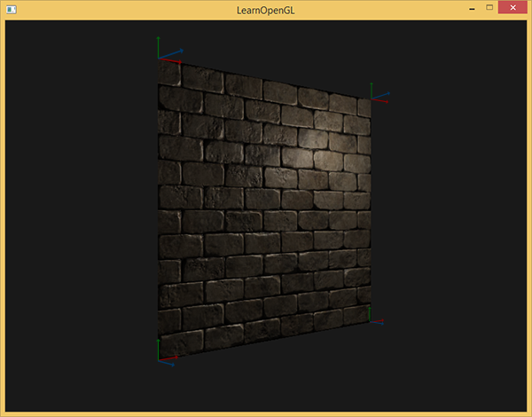Click the axis gizmo at wall's top-left corner
Screen dimensions: 532x417
click(x=165, y=53)
